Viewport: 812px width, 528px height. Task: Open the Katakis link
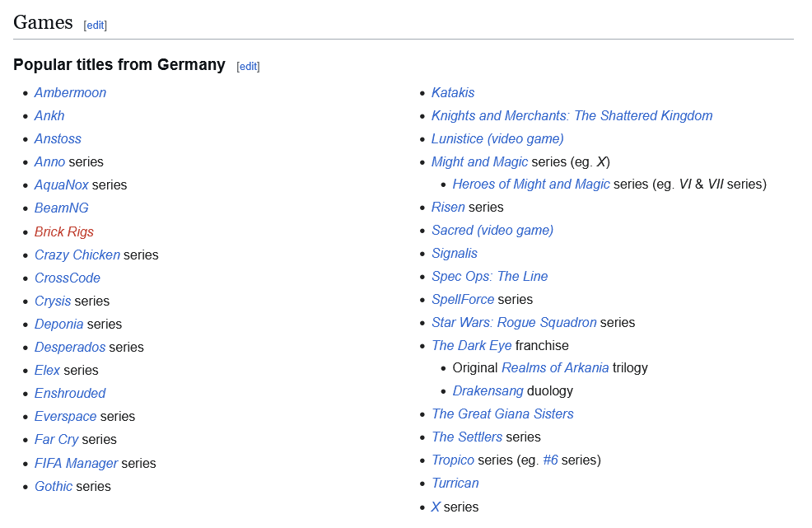pyautogui.click(x=453, y=93)
